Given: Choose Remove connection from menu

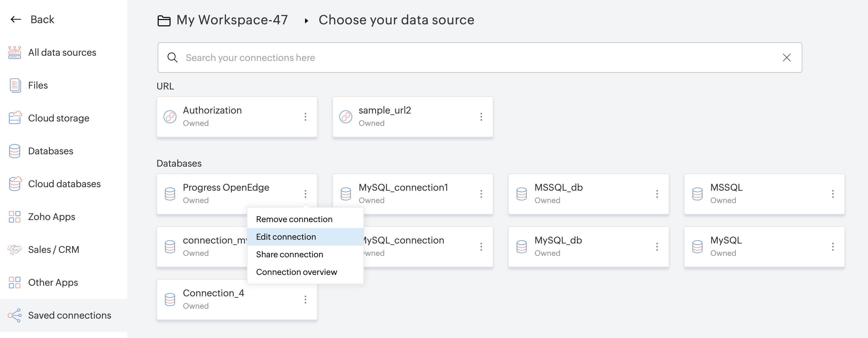Looking at the screenshot, I should click(294, 219).
